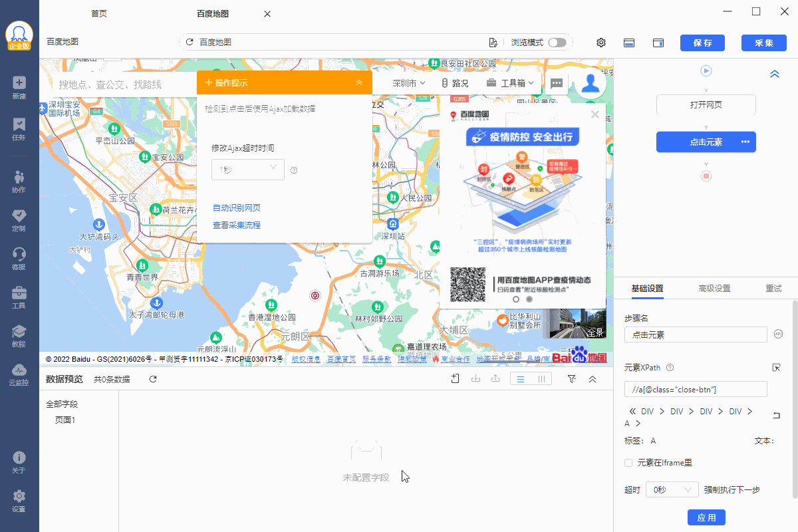Image resolution: width=798 pixels, height=532 pixels.
Task: Open the 修改Ajax超时时间 1秒 dropdown
Action: [248, 170]
